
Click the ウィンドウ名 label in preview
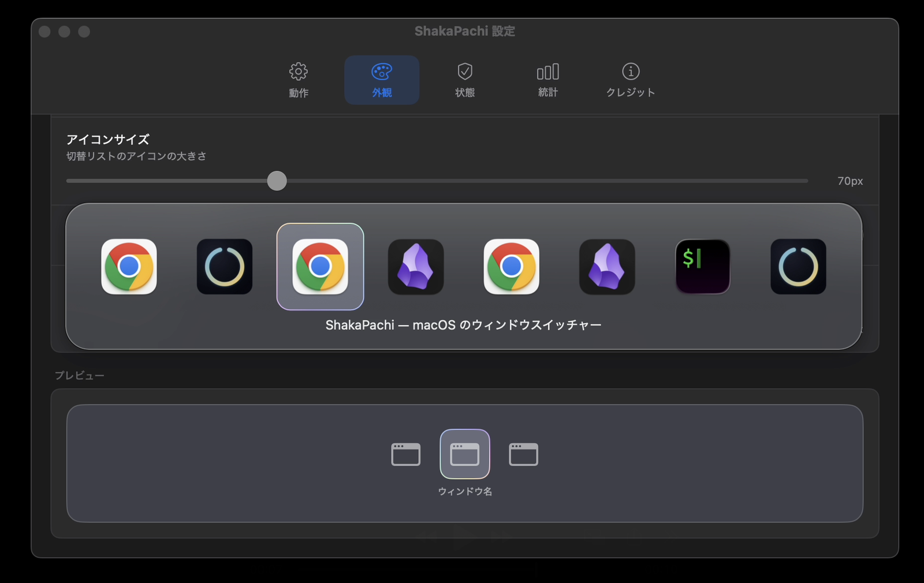pos(465,491)
